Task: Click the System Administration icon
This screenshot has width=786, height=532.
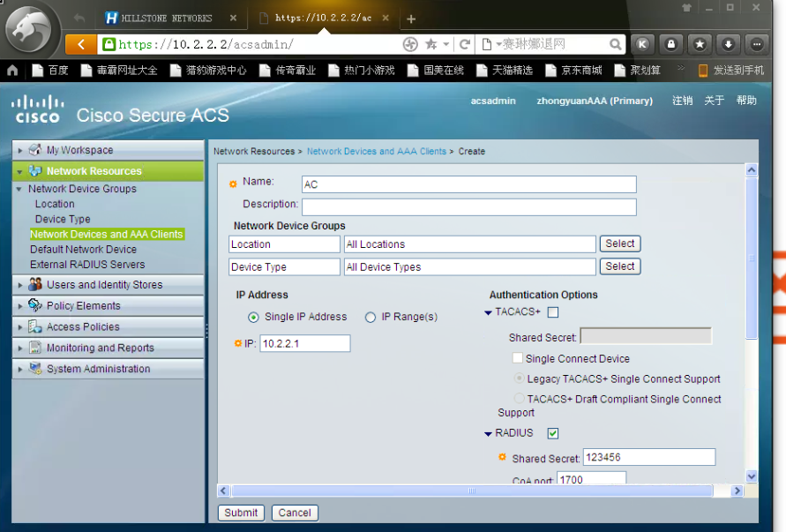Action: coord(35,368)
